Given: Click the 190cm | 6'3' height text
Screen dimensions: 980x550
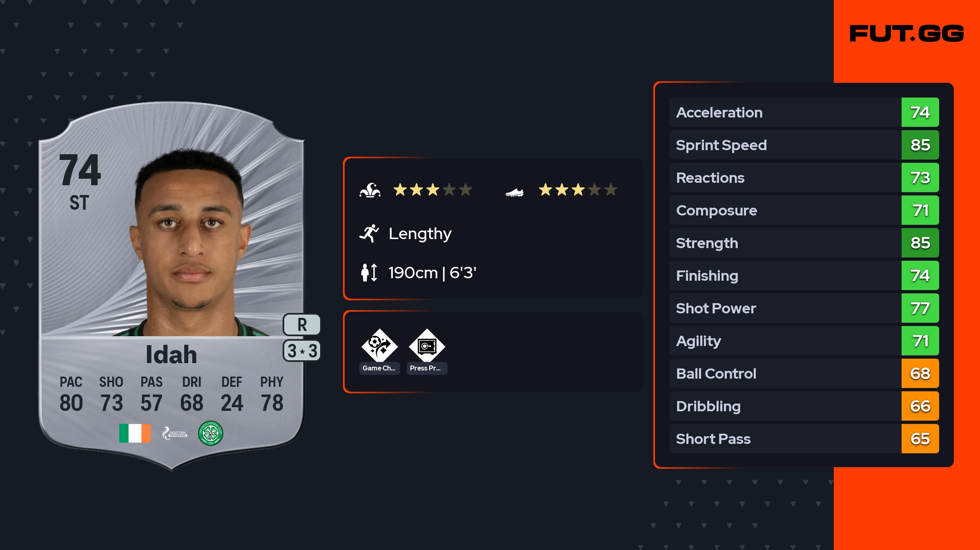Looking at the screenshot, I should pyautogui.click(x=432, y=273).
